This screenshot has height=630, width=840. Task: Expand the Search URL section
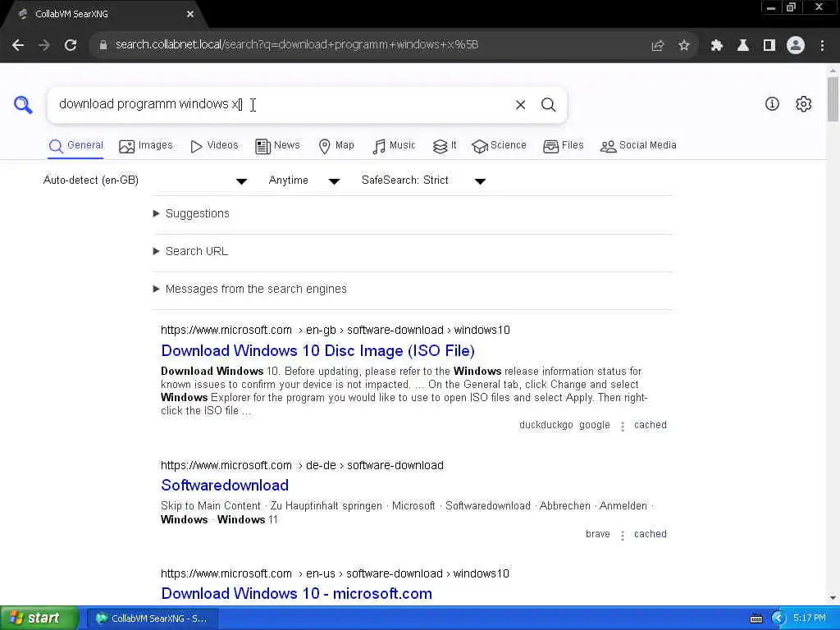(x=190, y=251)
